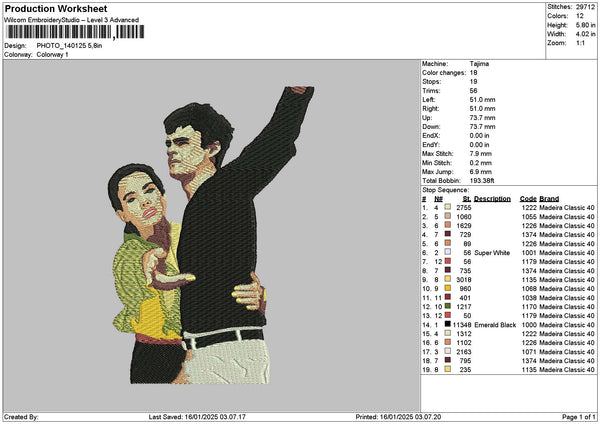Select the 'Production Worksheet' title text
Viewport: 600px width, 424px height.
(56, 8)
